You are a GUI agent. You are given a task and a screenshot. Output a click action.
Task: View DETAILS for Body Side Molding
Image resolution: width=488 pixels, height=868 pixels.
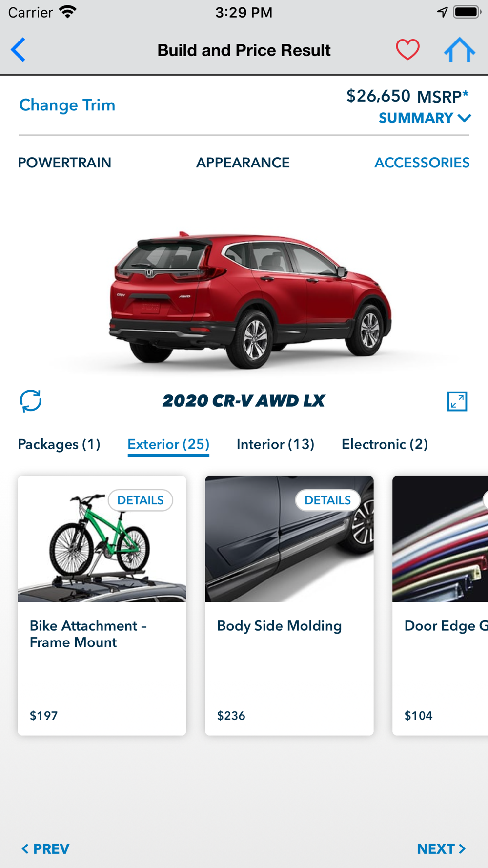[x=327, y=500]
